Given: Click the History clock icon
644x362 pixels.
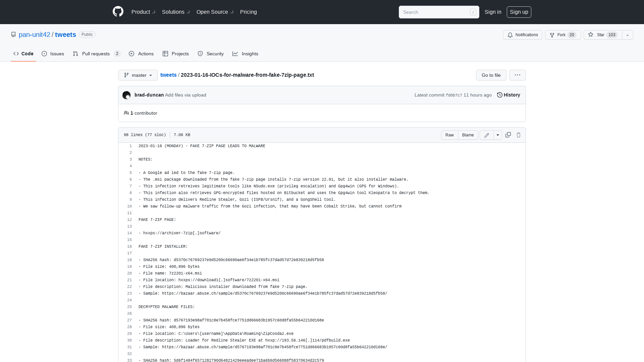Looking at the screenshot, I should [499, 95].
